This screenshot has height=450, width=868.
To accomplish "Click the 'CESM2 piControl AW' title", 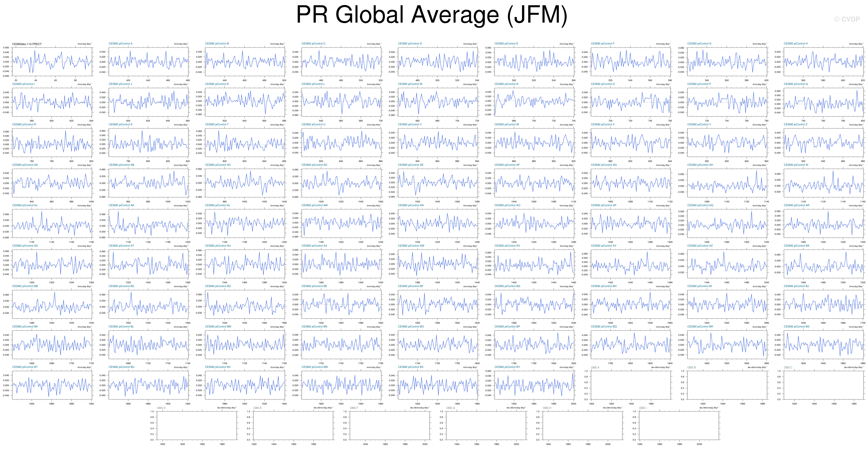I will (411, 246).
